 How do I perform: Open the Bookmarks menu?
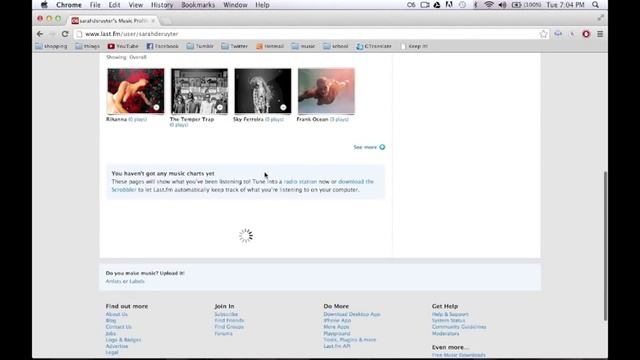coord(198,5)
